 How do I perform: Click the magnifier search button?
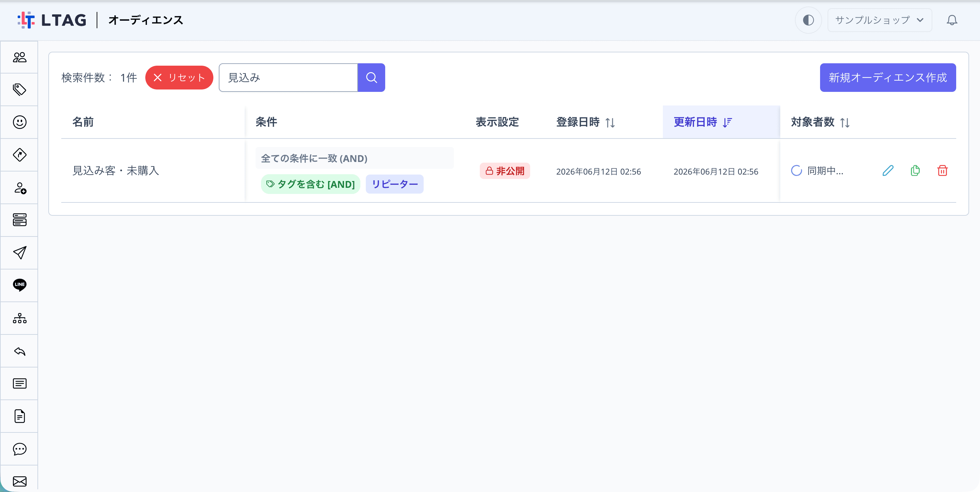coord(371,78)
